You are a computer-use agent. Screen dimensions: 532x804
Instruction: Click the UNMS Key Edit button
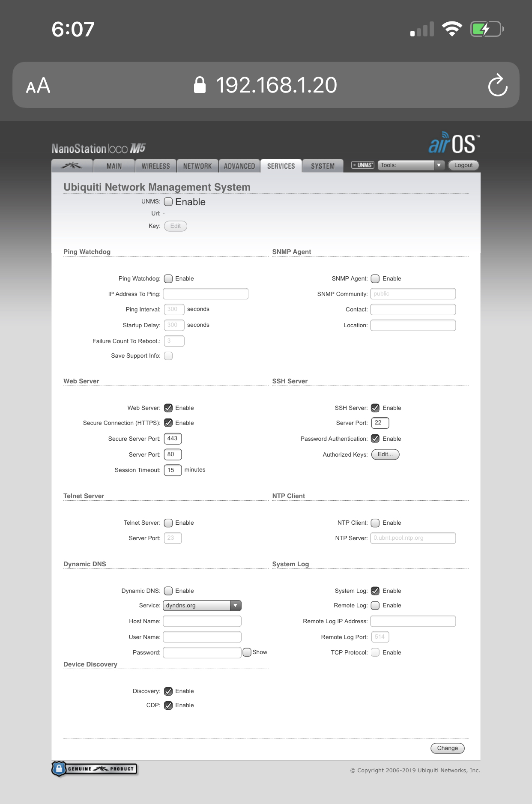(176, 226)
